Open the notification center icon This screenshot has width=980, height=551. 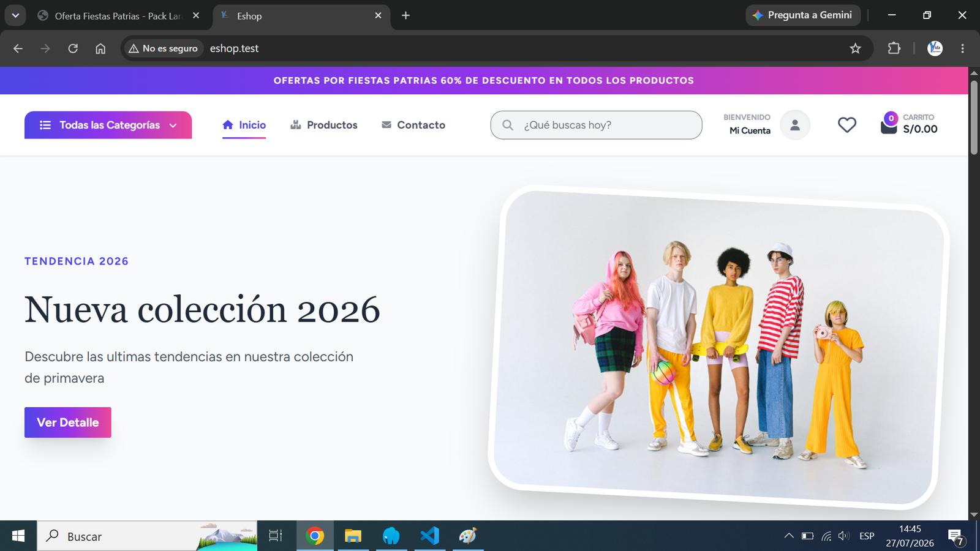click(x=956, y=537)
